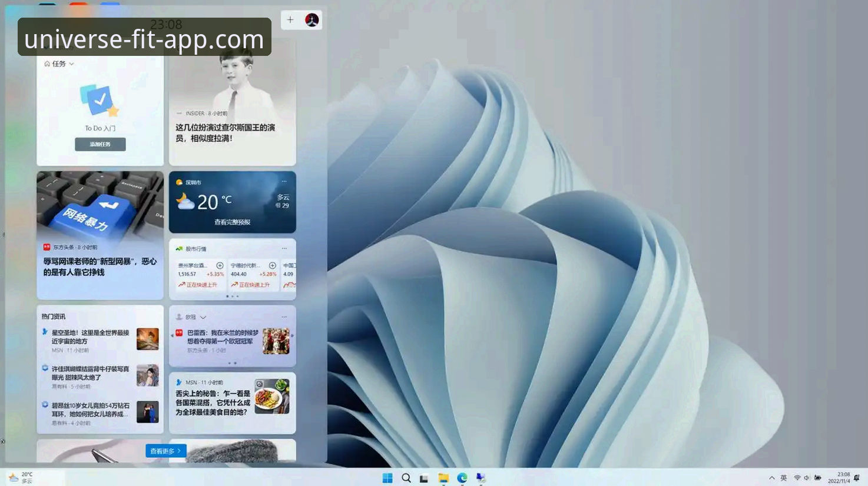The width and height of the screenshot is (868, 486).
Task: Click first pagination dot in stock widget
Action: (x=227, y=296)
